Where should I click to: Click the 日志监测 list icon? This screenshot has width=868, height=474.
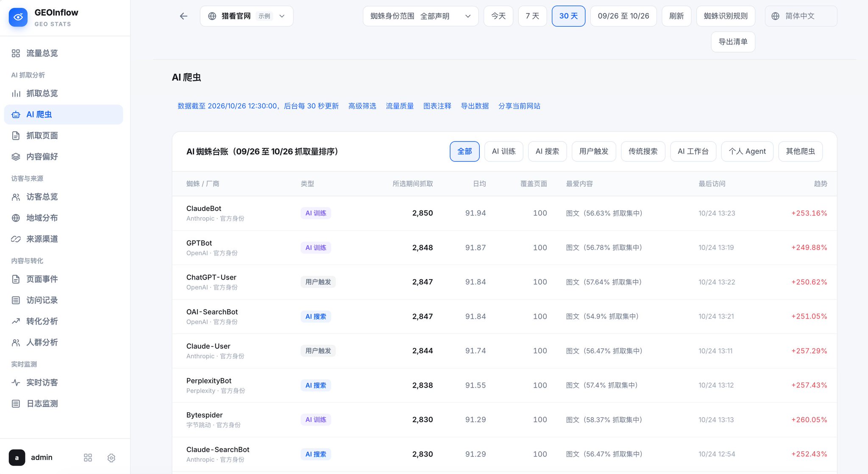[16, 404]
